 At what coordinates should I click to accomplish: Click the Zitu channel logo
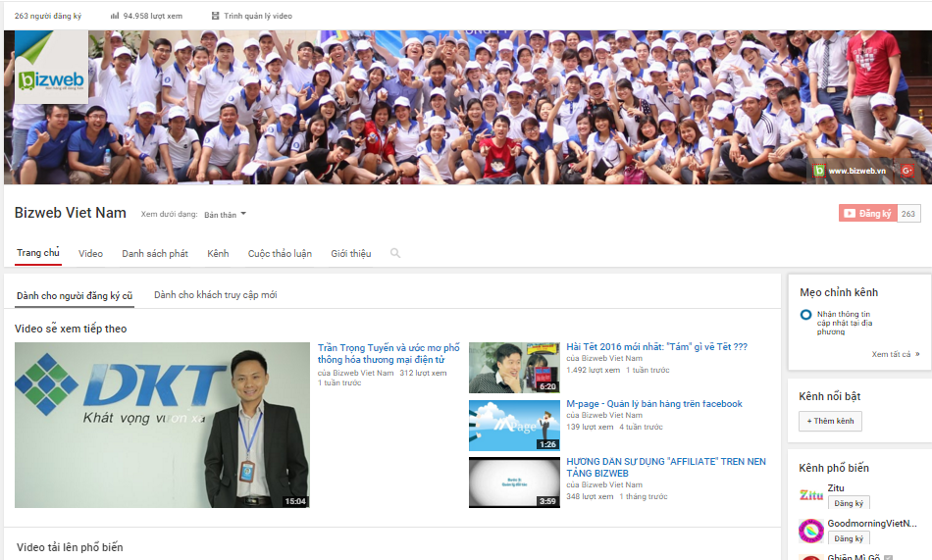point(810,494)
